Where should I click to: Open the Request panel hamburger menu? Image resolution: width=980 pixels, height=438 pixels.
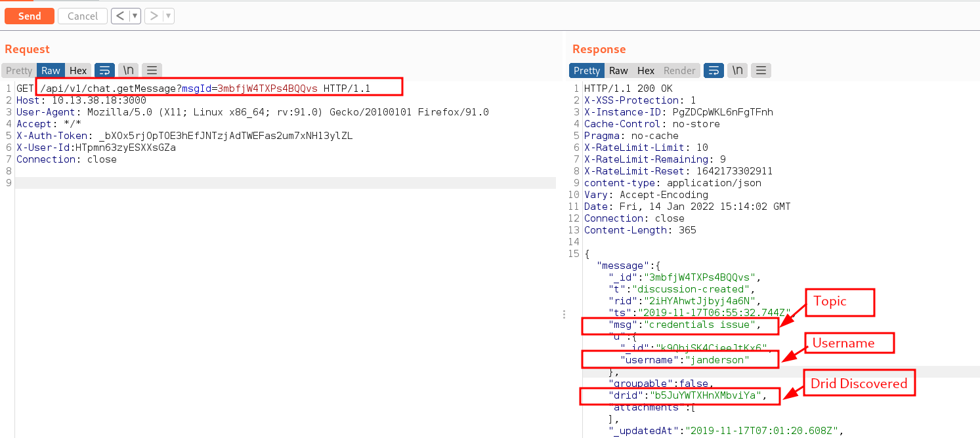coord(152,70)
